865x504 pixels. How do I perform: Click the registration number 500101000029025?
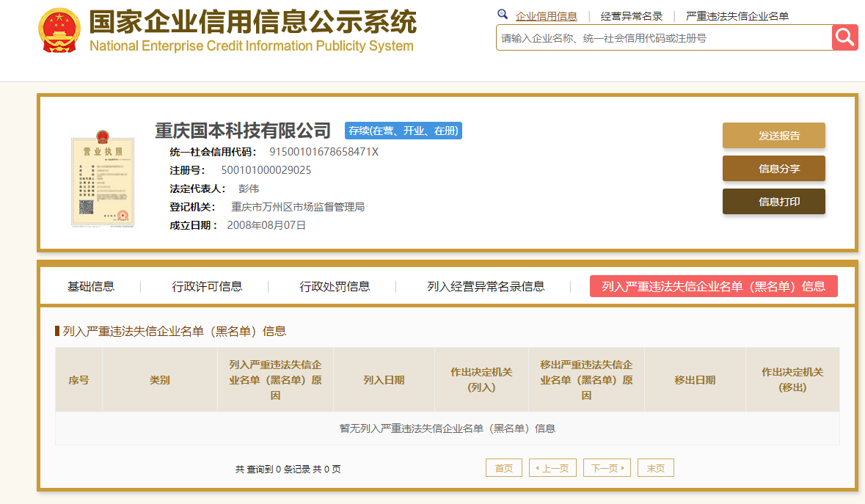coord(266,170)
